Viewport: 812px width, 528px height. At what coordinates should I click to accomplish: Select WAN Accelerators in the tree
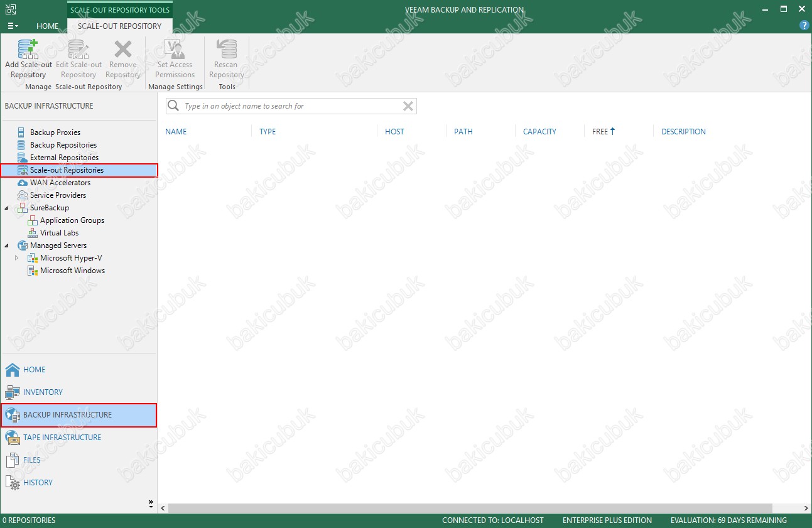[x=60, y=183]
